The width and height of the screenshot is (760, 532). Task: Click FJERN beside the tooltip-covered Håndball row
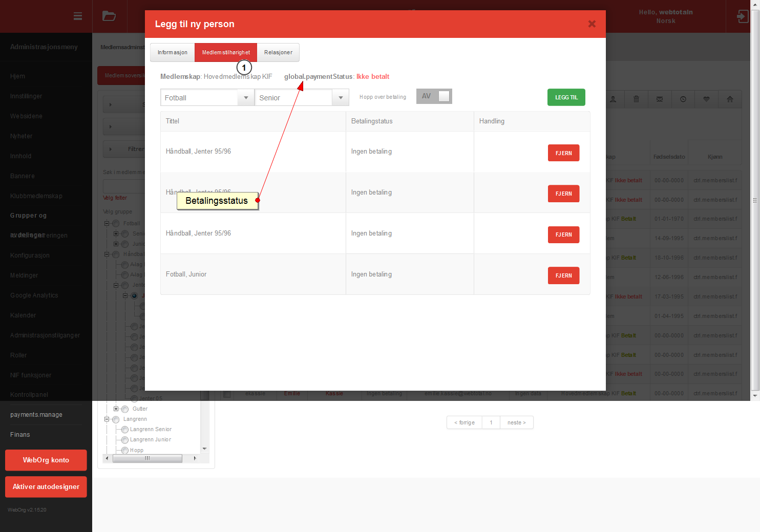pyautogui.click(x=564, y=194)
